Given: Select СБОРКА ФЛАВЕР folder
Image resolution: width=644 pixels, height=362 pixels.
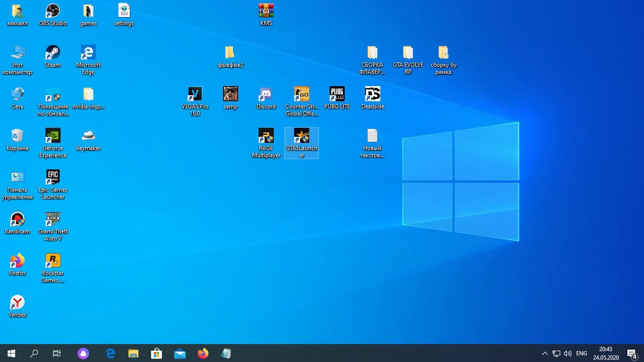Looking at the screenshot, I should pyautogui.click(x=372, y=60).
